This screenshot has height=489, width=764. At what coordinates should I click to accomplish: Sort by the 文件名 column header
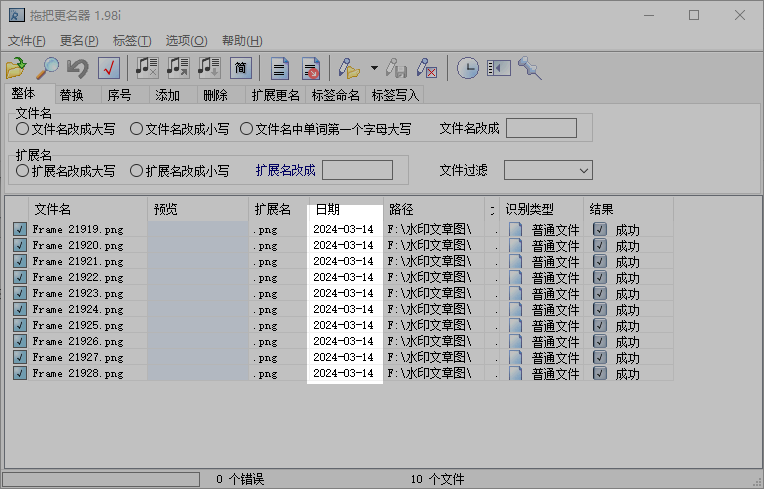coord(88,209)
